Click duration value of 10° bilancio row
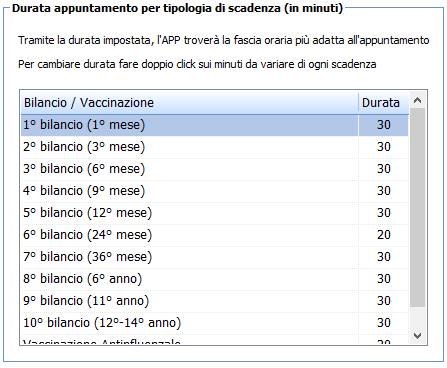This screenshot has width=447, height=368. coord(384,323)
